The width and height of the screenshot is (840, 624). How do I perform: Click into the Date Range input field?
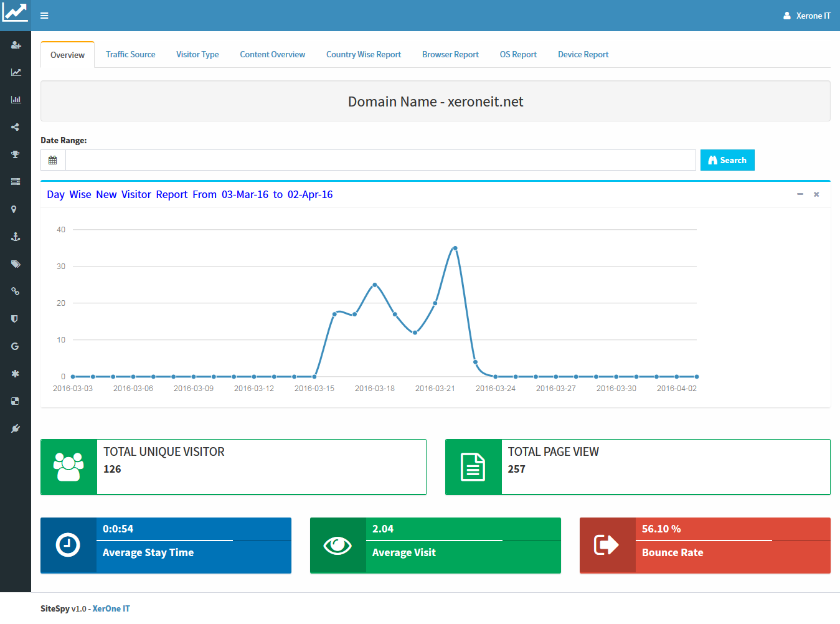(380, 160)
